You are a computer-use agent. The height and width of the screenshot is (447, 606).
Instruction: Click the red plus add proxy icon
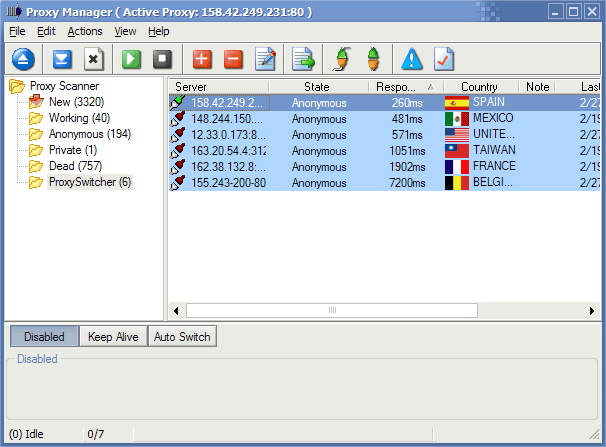tap(202, 59)
